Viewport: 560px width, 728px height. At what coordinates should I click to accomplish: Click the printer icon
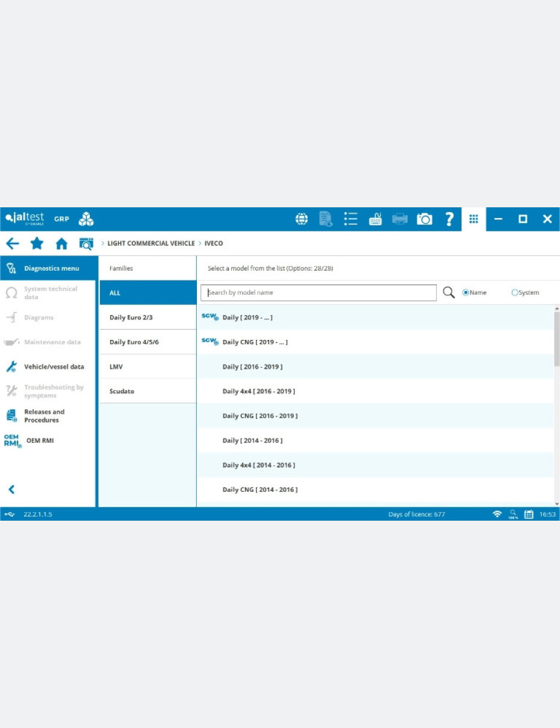coord(400,219)
